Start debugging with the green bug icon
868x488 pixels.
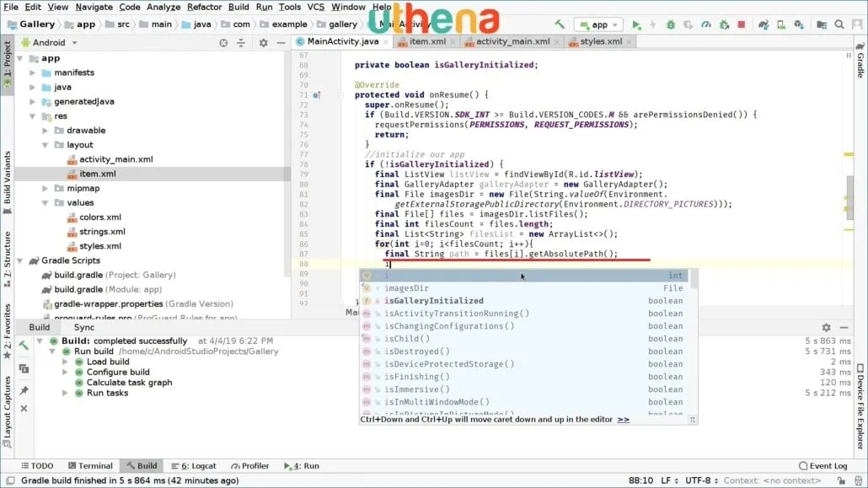point(670,24)
